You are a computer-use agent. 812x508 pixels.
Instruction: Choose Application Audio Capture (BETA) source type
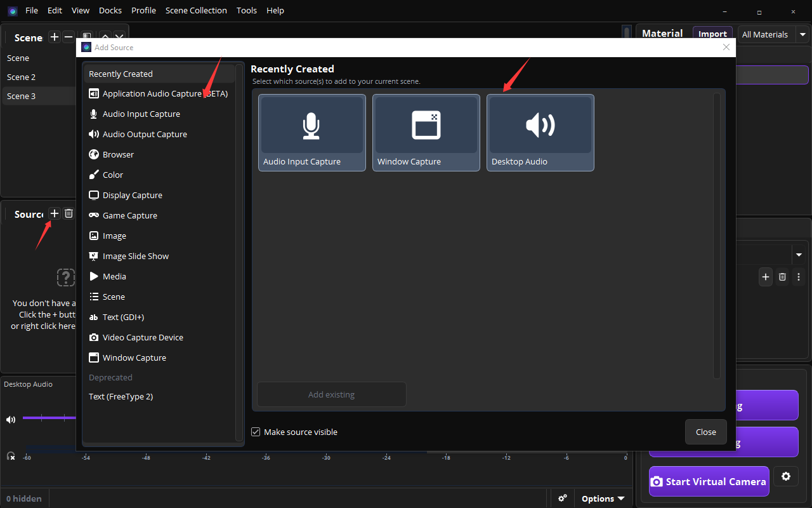159,93
